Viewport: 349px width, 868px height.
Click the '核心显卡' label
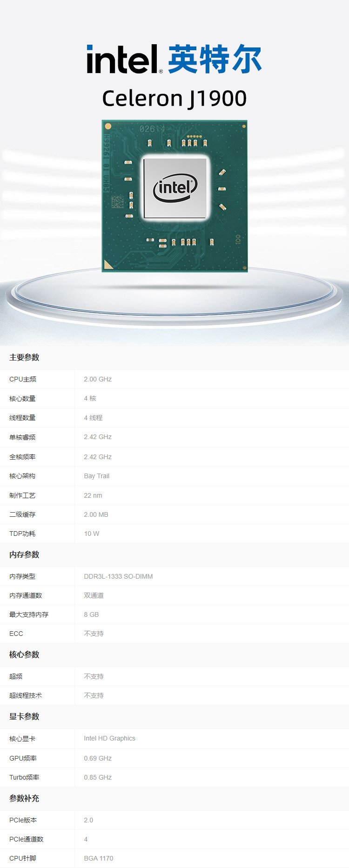22,739
